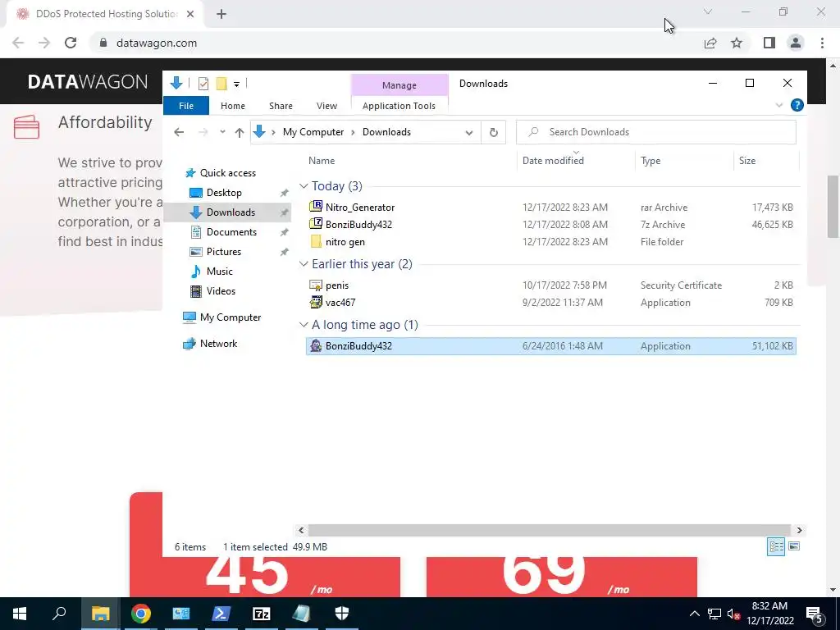
Task: Go up one folder level
Action: coord(240,132)
